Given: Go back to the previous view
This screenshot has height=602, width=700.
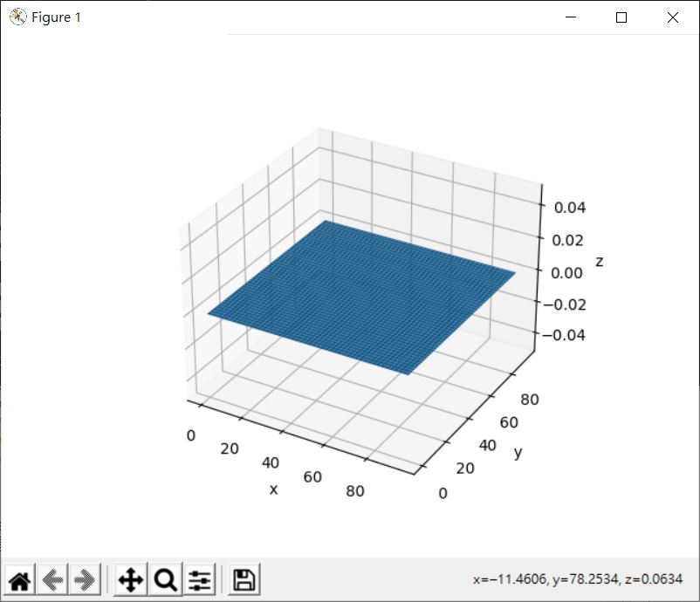Looking at the screenshot, I should click(x=52, y=579).
